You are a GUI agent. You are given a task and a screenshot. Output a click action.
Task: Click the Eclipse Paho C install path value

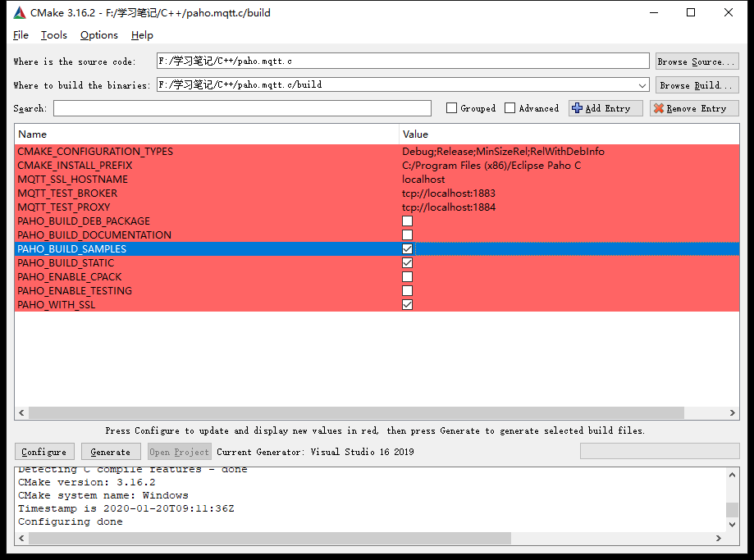tap(491, 166)
